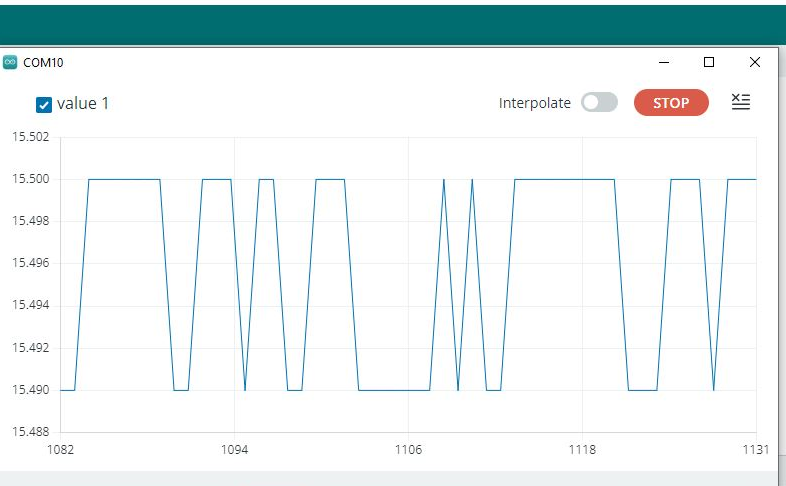The image size is (786, 486).
Task: Toggle the Interpolate switch
Action: tap(599, 102)
